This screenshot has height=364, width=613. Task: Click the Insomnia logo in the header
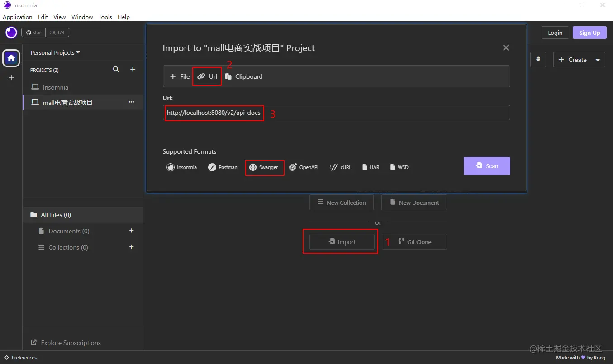[x=11, y=33]
